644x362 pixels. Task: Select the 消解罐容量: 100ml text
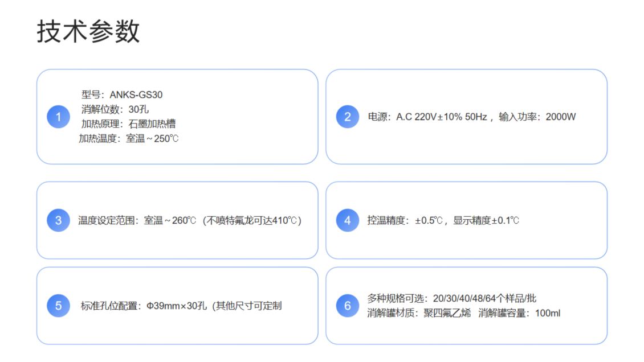pyautogui.click(x=519, y=313)
